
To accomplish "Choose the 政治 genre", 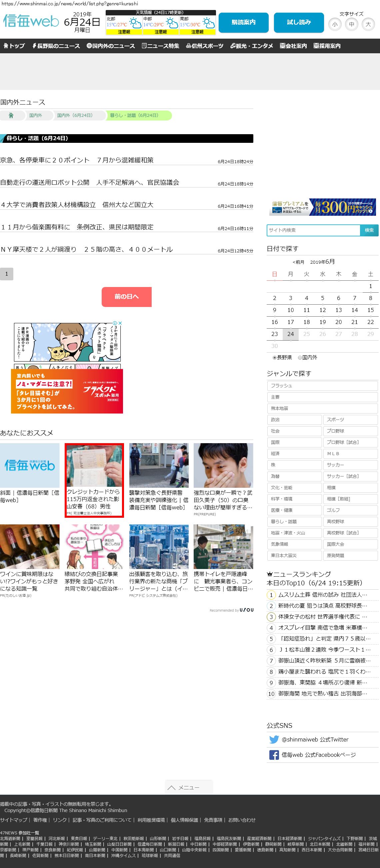I will click(295, 420).
